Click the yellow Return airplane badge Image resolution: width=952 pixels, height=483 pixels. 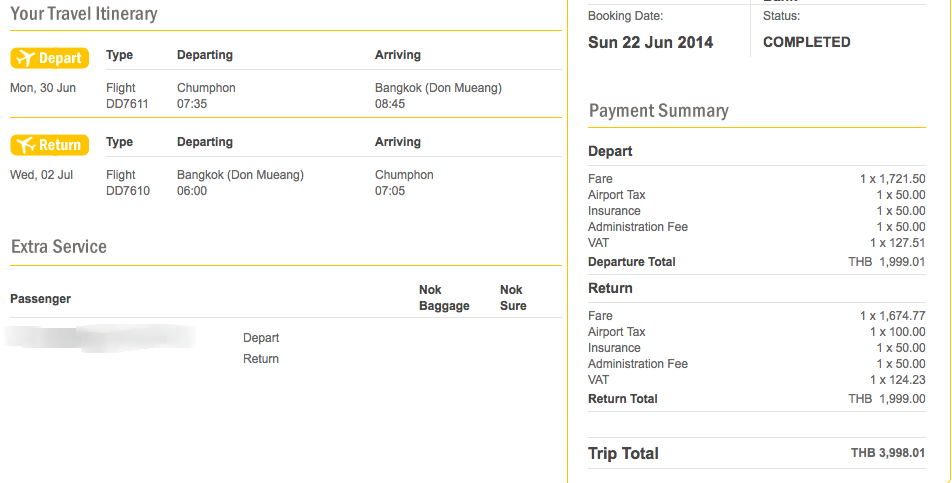tap(50, 145)
